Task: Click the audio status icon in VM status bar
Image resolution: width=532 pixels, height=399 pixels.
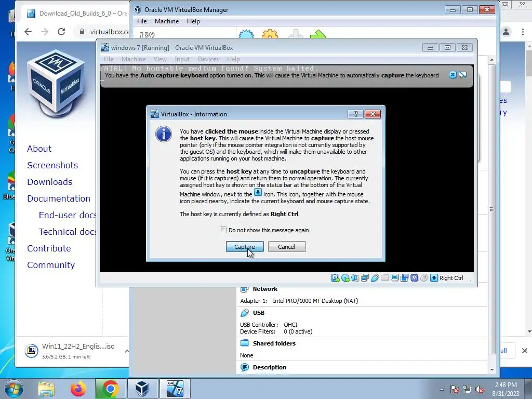Action: (355, 278)
